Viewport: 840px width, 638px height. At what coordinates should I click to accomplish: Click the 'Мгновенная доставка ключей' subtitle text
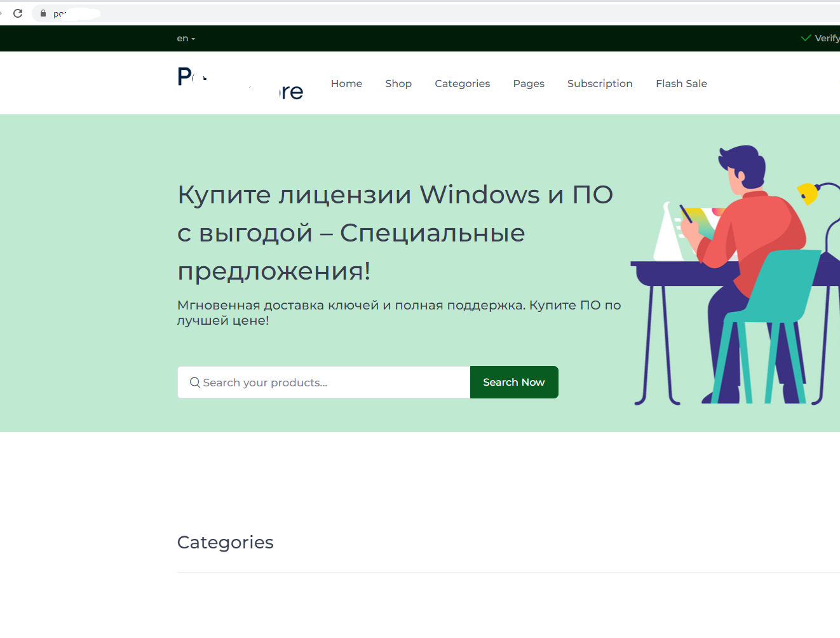click(399, 313)
